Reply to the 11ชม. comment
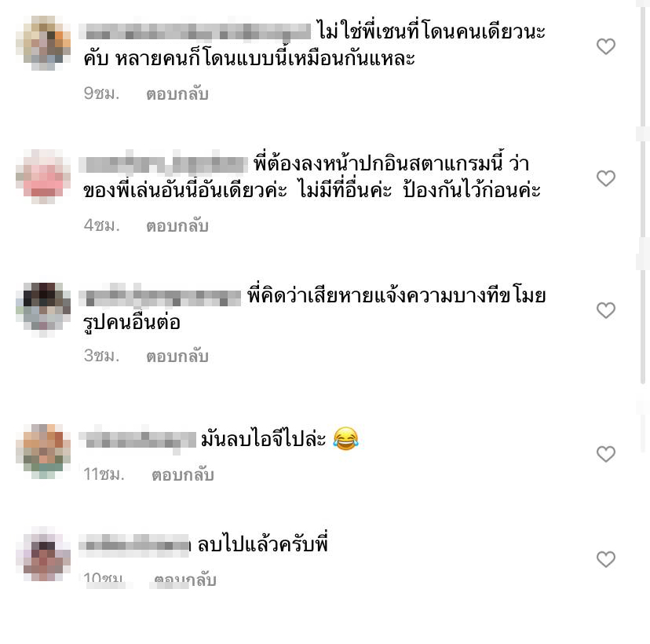This screenshot has width=650, height=644. (182, 474)
